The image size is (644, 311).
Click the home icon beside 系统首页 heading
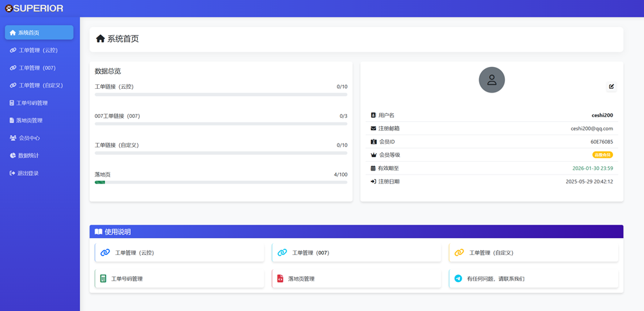click(x=100, y=39)
